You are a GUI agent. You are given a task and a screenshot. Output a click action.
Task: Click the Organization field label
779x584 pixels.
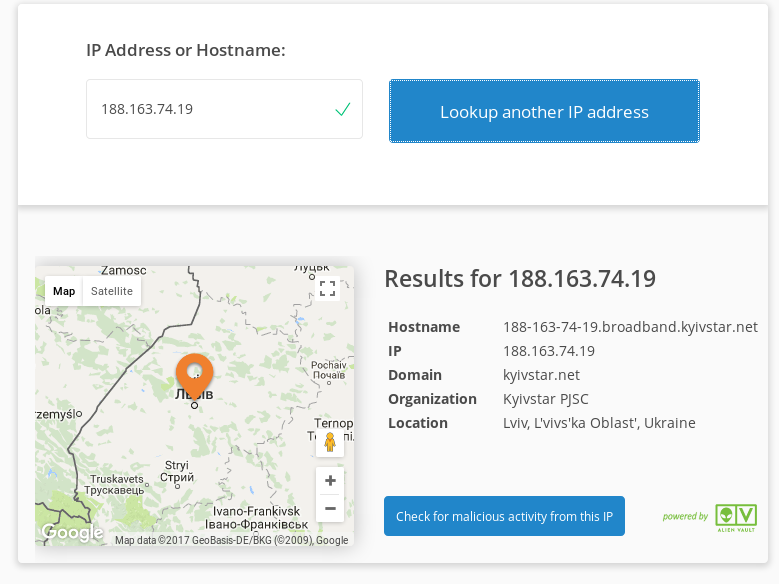[432, 399]
